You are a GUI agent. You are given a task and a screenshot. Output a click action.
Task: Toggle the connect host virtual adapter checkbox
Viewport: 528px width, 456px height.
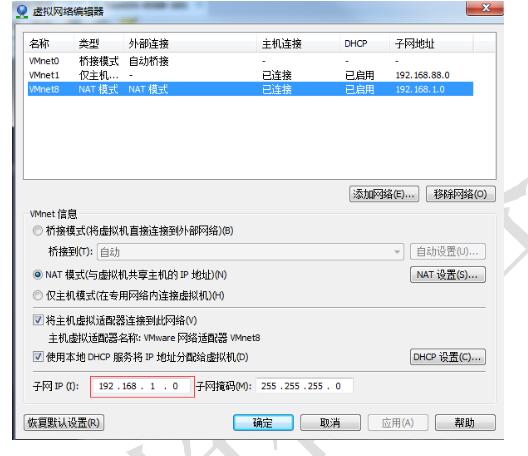38,320
